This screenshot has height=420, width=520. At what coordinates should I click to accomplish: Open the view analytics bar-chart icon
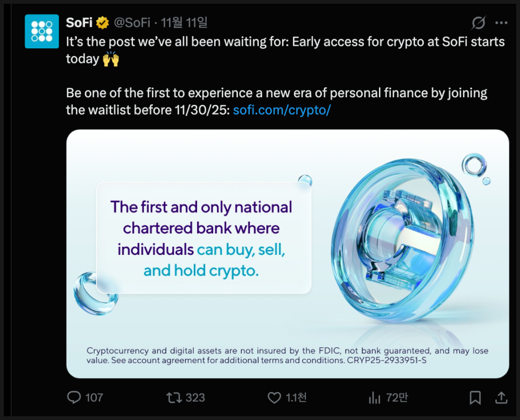[x=374, y=398]
